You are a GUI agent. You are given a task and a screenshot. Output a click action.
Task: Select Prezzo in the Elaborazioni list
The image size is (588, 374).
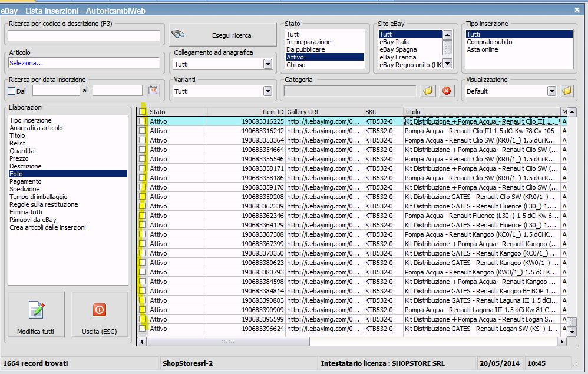pyautogui.click(x=19, y=158)
